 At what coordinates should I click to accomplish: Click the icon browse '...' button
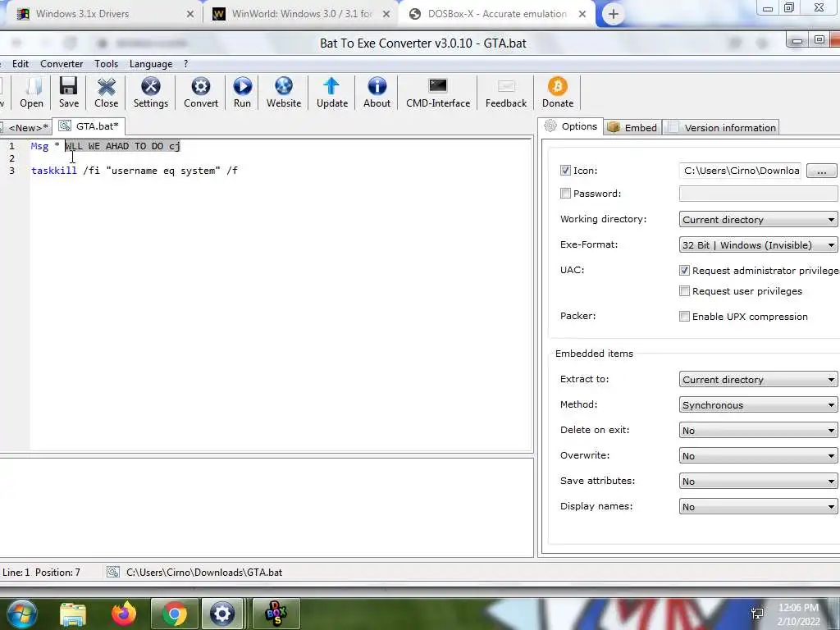click(x=821, y=171)
